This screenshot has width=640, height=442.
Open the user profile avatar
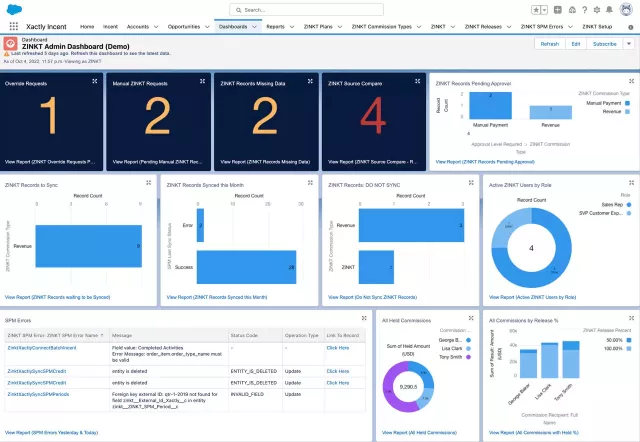click(626, 9)
